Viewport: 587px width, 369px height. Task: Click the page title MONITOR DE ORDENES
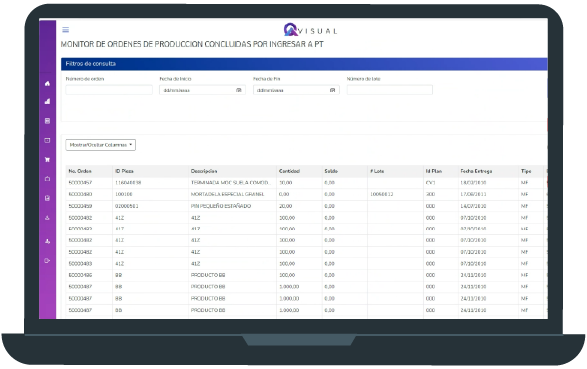click(192, 44)
